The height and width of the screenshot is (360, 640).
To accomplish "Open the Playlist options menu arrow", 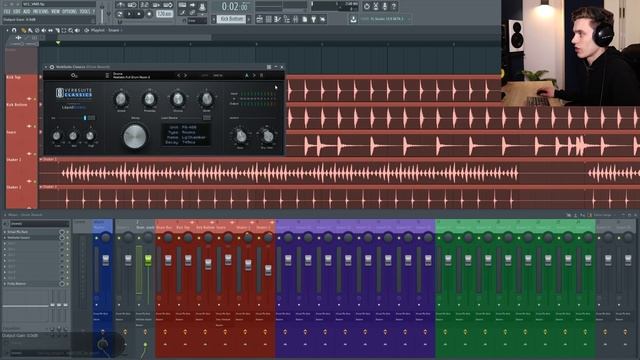I will [7, 30].
